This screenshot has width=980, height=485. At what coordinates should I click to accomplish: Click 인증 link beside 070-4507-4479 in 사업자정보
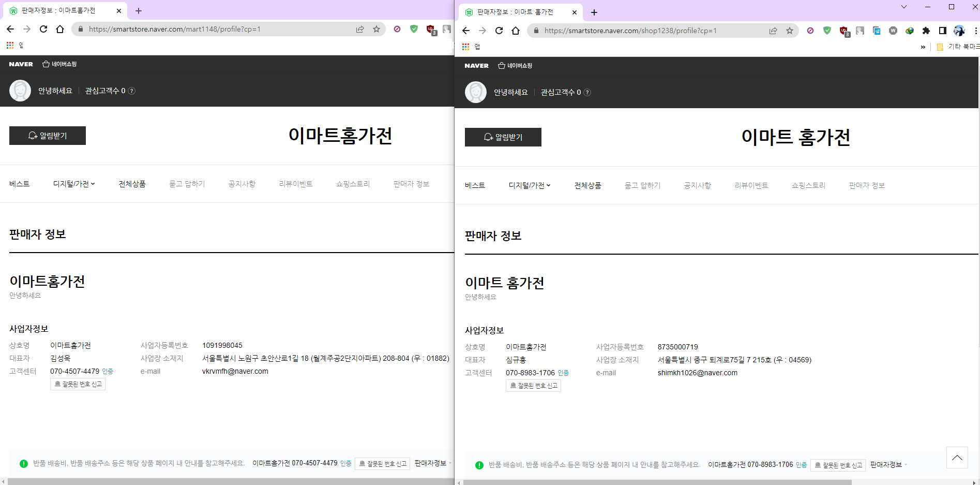tap(108, 372)
